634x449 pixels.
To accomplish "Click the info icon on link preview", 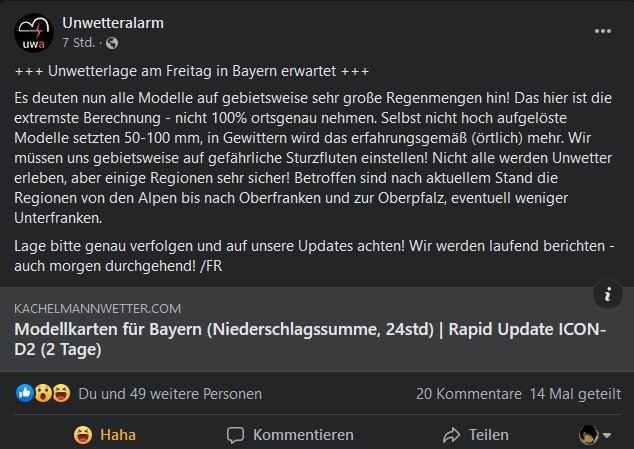I will (607, 294).
